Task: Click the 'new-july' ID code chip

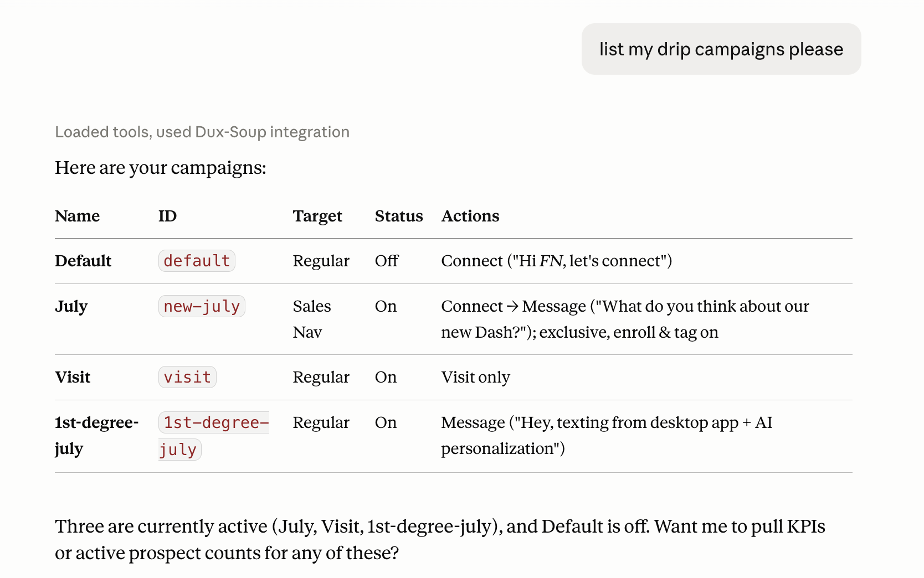Action: [202, 306]
